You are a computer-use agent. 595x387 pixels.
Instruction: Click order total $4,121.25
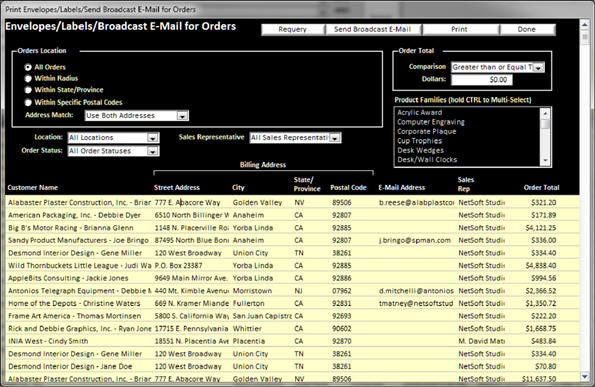(541, 228)
